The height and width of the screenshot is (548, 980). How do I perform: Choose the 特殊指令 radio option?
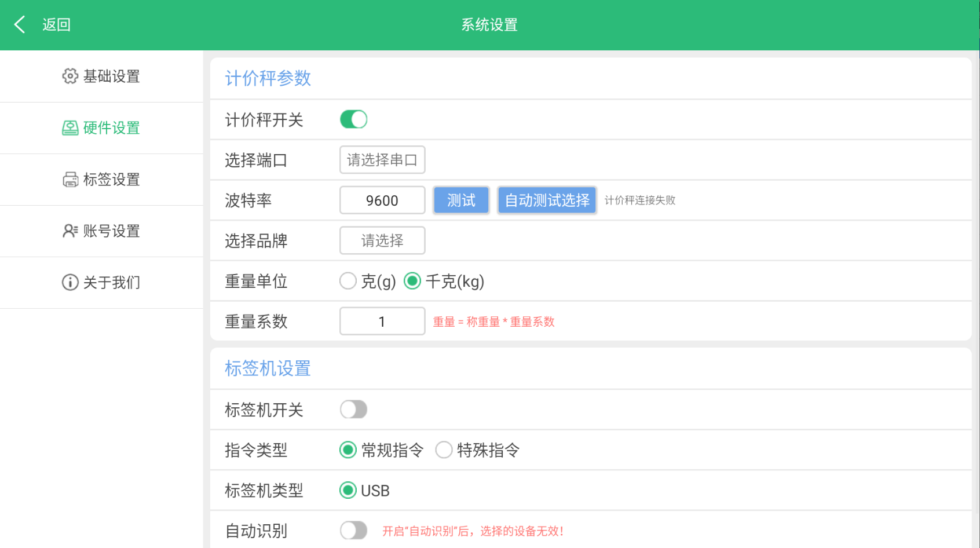coord(444,450)
